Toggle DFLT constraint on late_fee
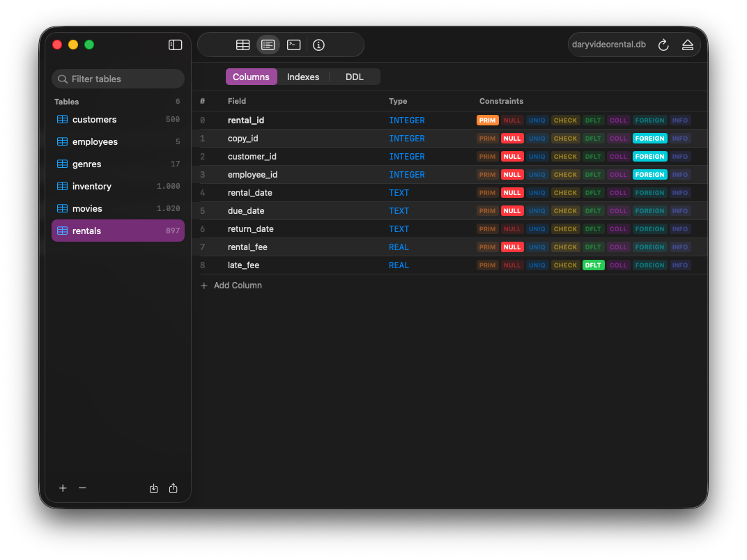 tap(593, 265)
